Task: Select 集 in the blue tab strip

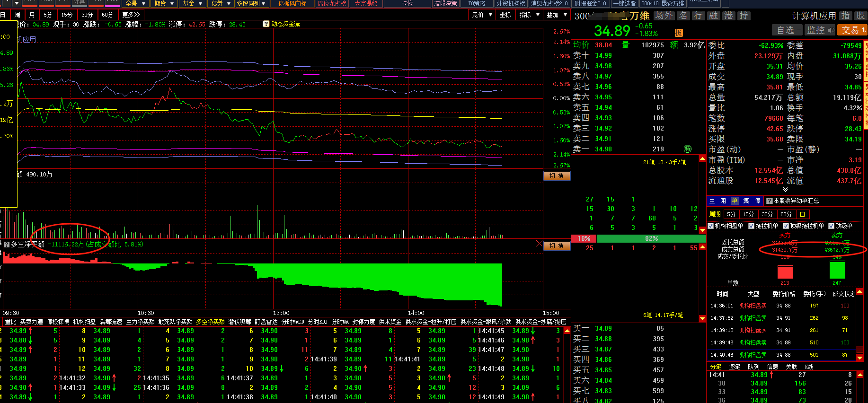Action: click(x=746, y=201)
